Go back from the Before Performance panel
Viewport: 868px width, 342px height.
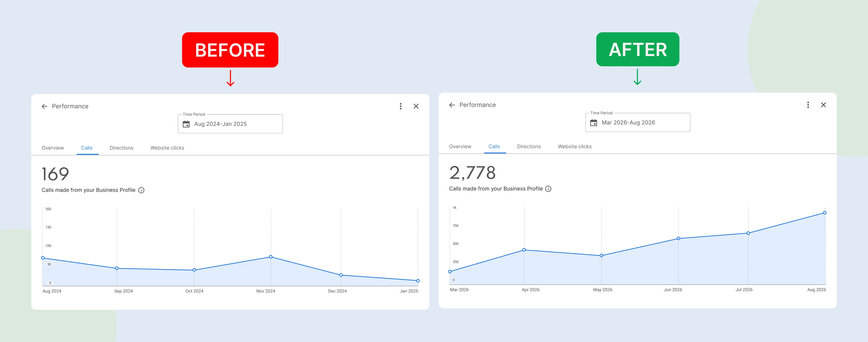point(44,106)
